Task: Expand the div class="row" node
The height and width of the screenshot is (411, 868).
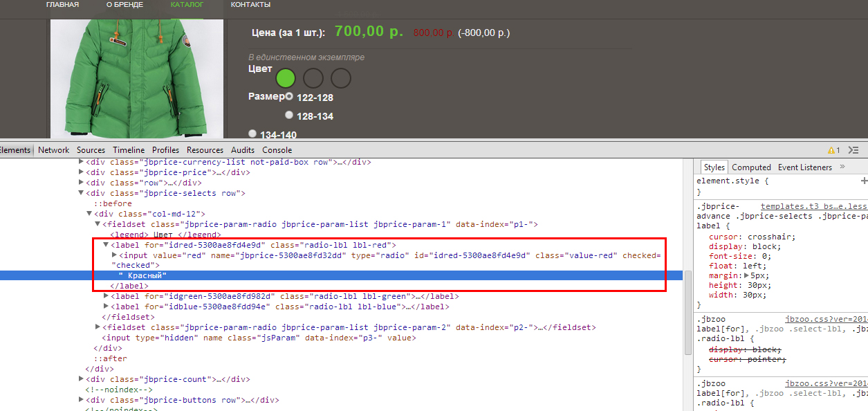Action: tap(82, 183)
